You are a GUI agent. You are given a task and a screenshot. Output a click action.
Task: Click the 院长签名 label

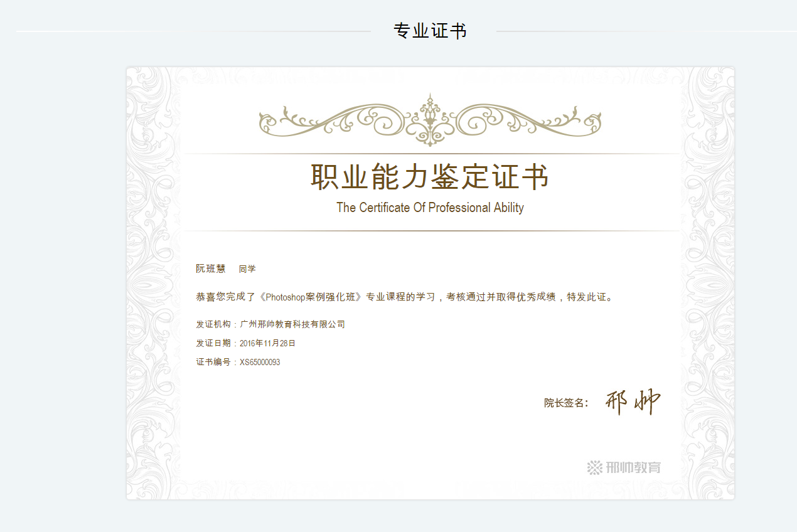pos(565,403)
